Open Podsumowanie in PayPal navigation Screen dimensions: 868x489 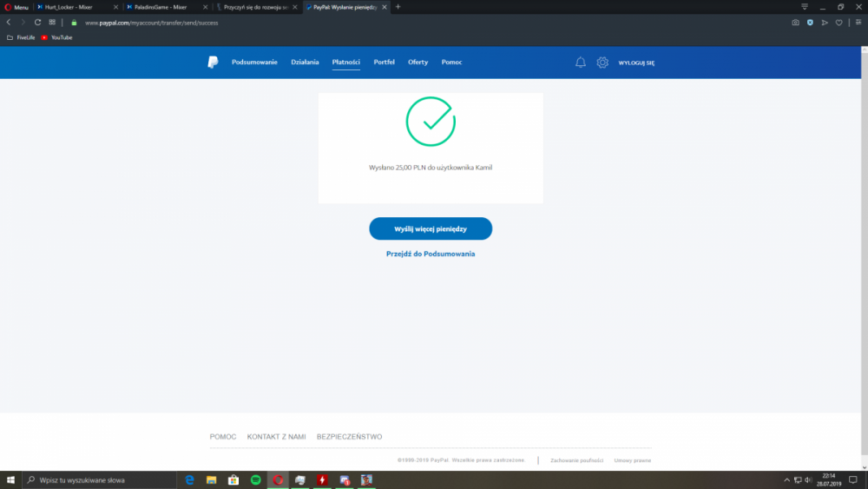(x=254, y=62)
